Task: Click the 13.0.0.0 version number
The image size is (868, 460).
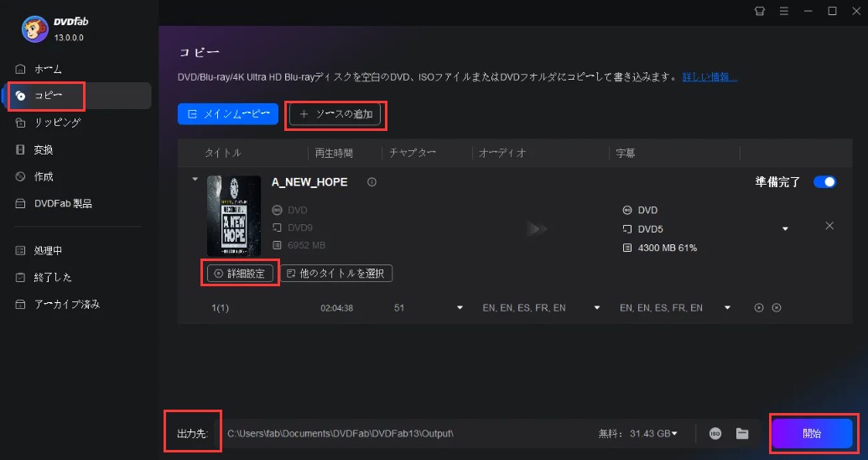Action: pos(69,38)
